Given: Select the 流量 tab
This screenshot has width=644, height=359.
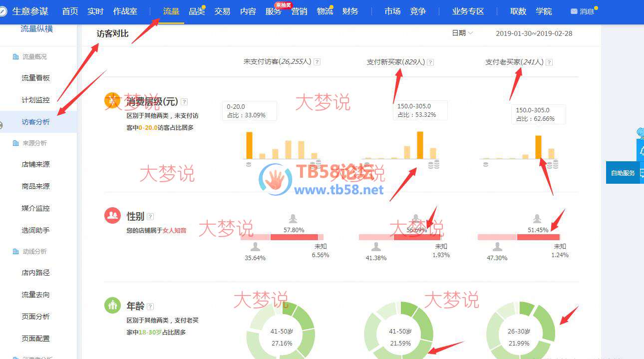Looking at the screenshot, I should (171, 11).
